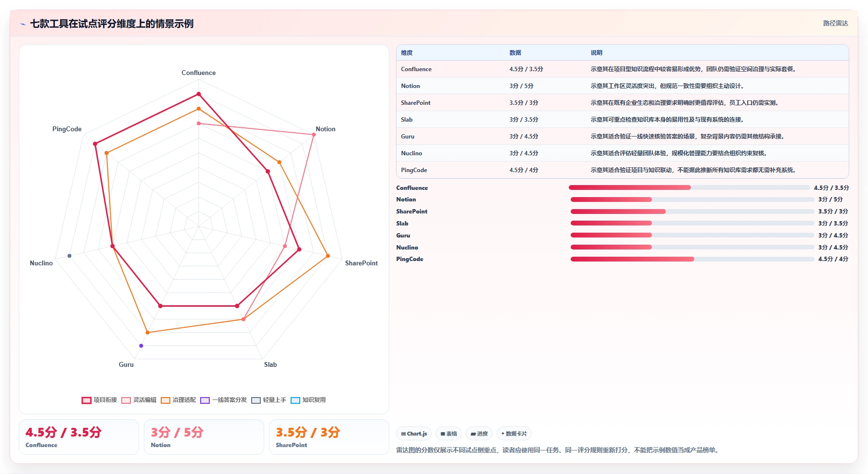Image resolution: width=868 pixels, height=474 pixels.
Task: Click the 3分 / 3.5分 score beside Slab progress bar
Action: point(833,224)
